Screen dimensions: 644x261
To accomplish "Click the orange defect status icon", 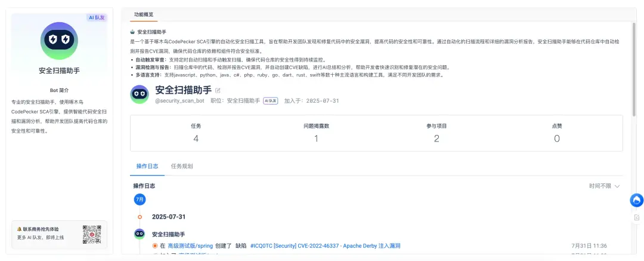I will coord(155,245).
